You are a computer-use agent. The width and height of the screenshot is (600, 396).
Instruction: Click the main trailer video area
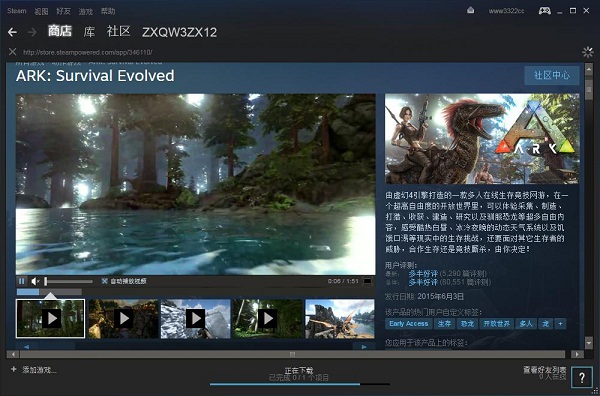point(196,184)
